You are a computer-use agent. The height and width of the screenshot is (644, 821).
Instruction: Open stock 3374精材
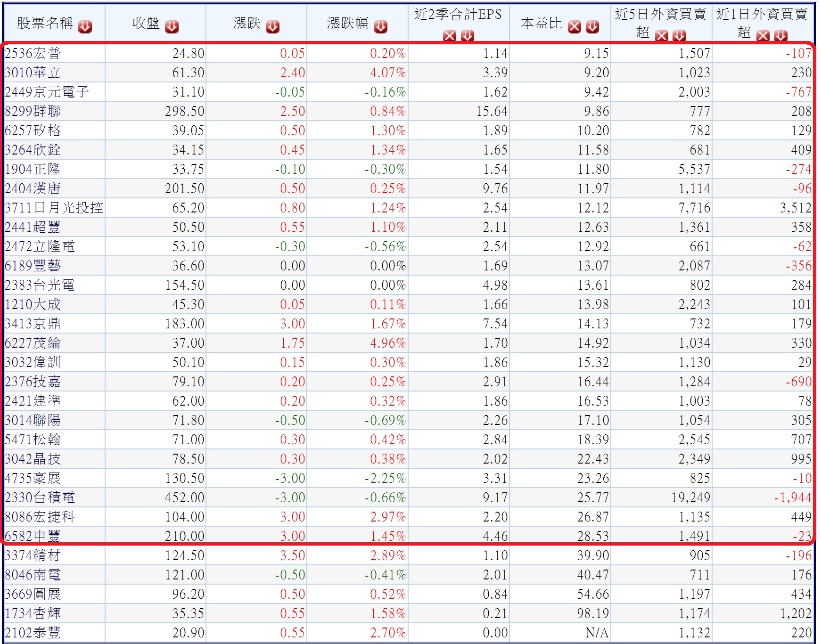point(33,555)
